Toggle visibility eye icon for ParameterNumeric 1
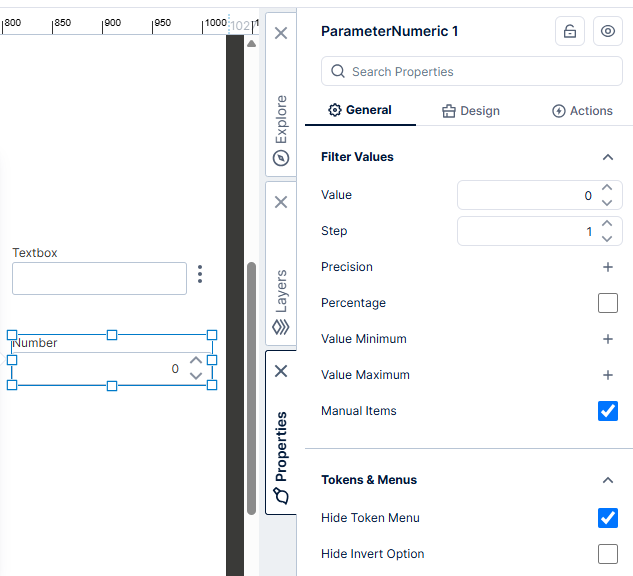The height and width of the screenshot is (576, 633). tap(608, 31)
